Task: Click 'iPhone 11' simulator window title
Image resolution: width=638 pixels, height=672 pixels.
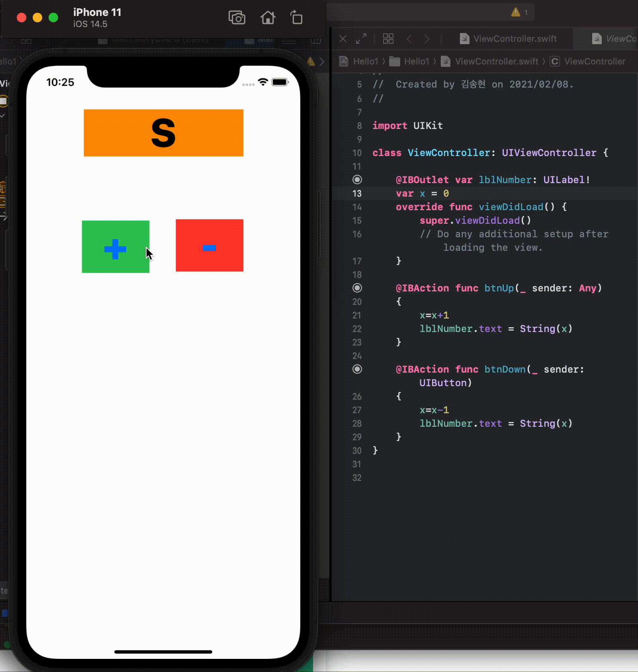Action: click(x=97, y=12)
